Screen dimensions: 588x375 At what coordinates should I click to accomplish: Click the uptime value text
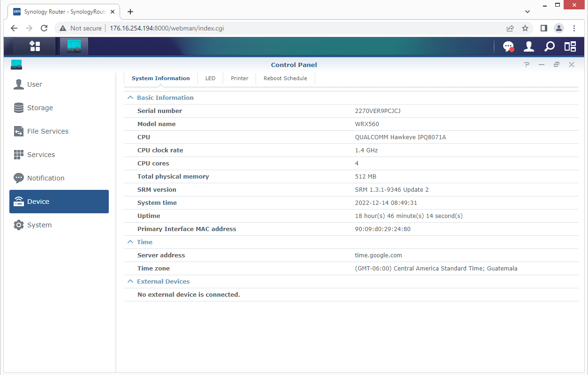(409, 216)
